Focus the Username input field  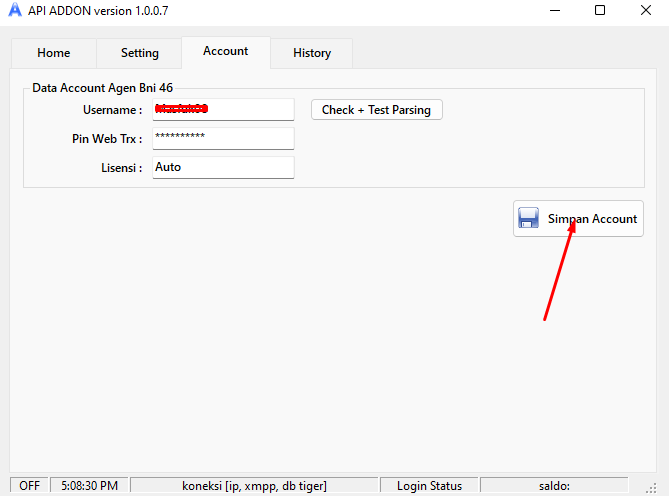[x=223, y=109]
